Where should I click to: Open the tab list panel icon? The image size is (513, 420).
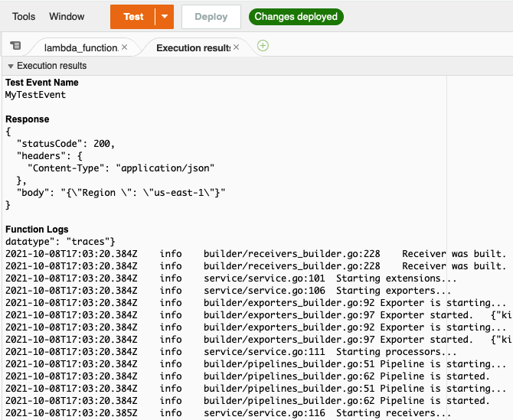15,45
